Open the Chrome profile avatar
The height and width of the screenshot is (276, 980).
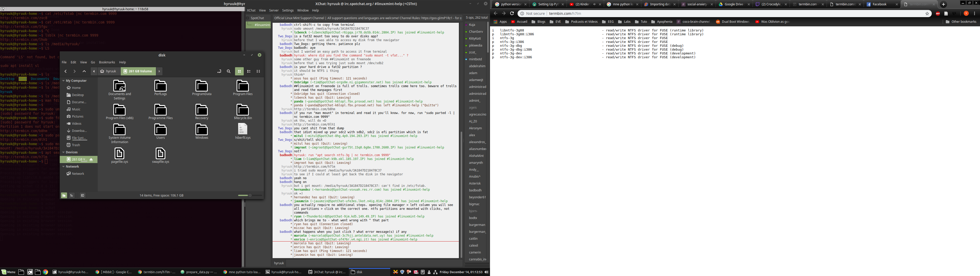[x=966, y=13]
